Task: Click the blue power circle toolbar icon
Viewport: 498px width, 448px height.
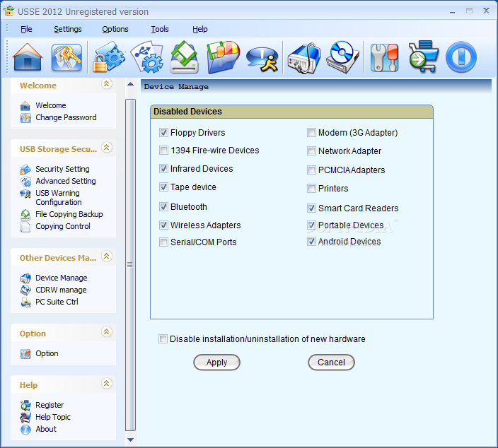Action: pyautogui.click(x=461, y=57)
